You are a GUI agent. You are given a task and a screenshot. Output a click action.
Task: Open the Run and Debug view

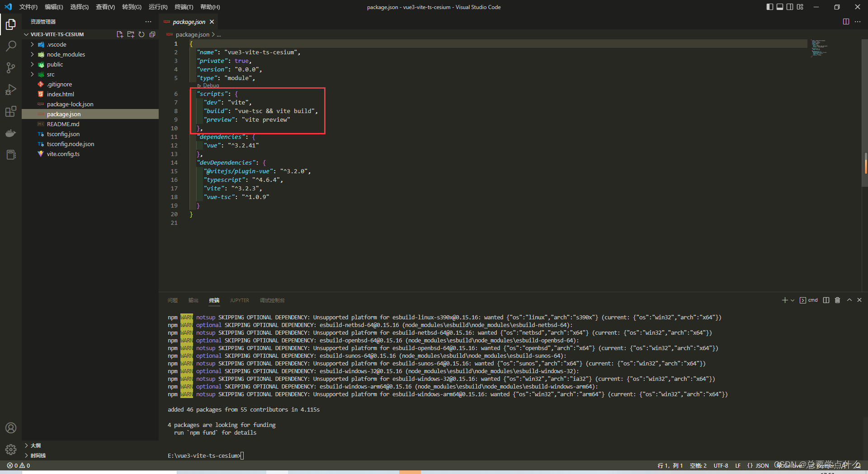click(11, 90)
